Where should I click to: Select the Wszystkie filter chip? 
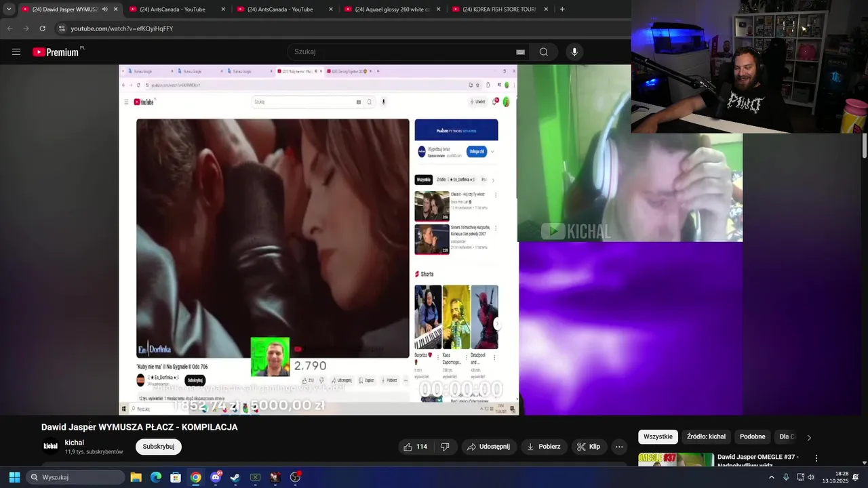click(x=658, y=437)
